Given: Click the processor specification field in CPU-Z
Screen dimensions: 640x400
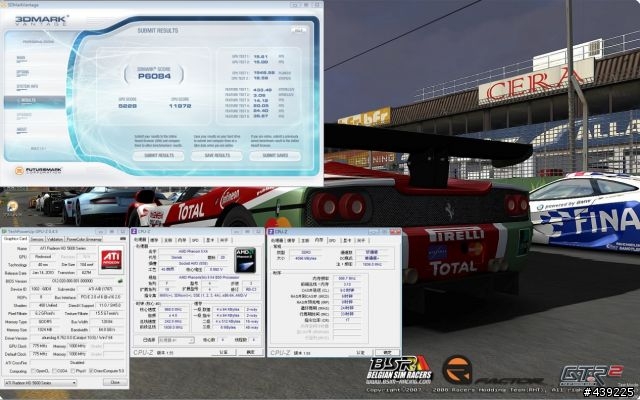Looking at the screenshot, I should point(209,277).
